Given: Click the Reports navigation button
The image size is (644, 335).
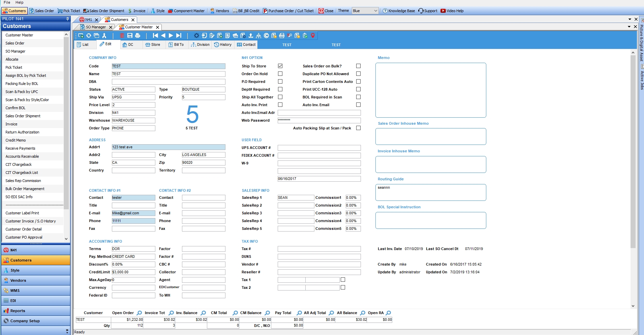Looking at the screenshot, I should click(x=35, y=311).
